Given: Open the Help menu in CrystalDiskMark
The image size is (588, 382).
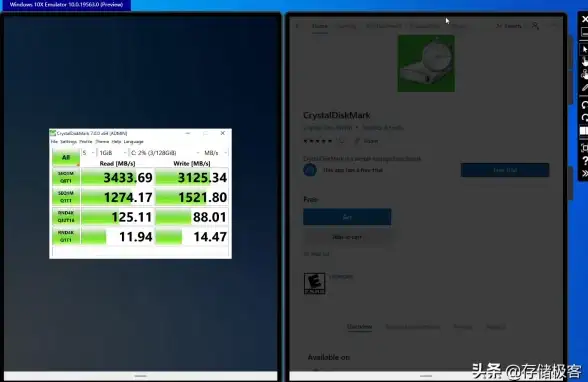Looking at the screenshot, I should tap(116, 142).
